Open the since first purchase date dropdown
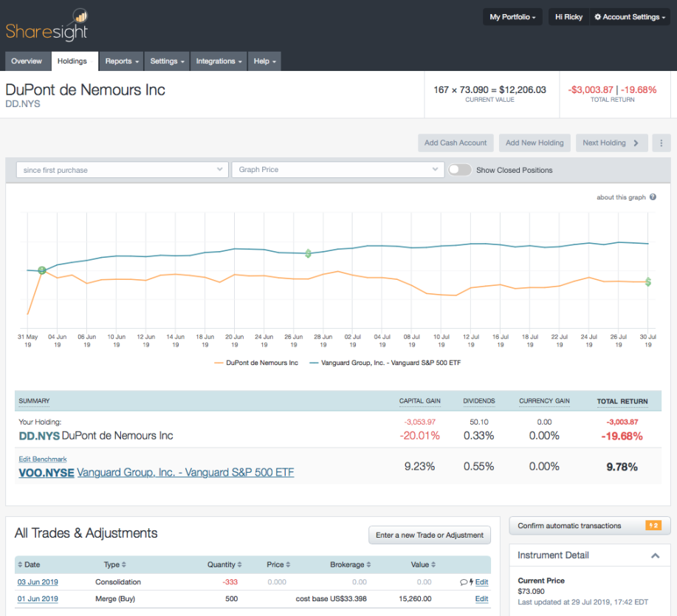This screenshot has height=616, width=677. [x=123, y=170]
